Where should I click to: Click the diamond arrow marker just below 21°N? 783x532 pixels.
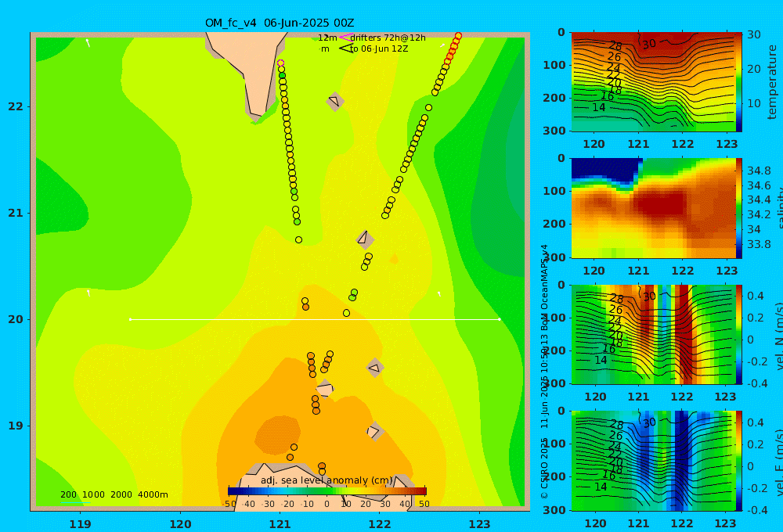(x=365, y=239)
